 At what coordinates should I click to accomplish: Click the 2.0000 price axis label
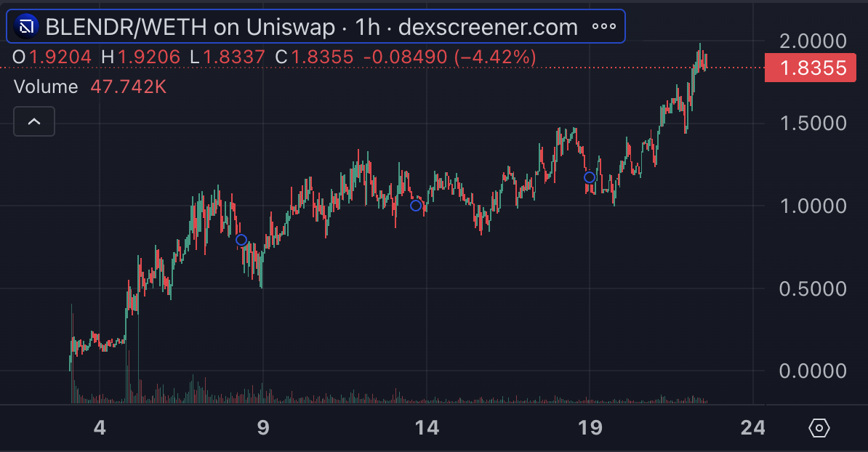(813, 41)
